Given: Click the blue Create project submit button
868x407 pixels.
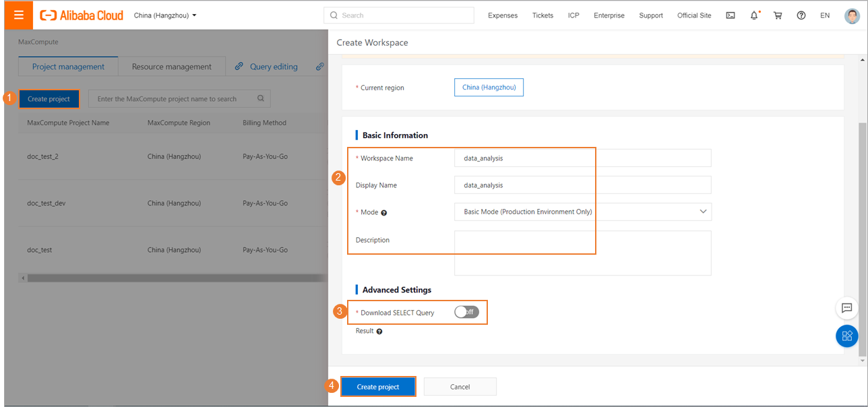Looking at the screenshot, I should tap(378, 387).
